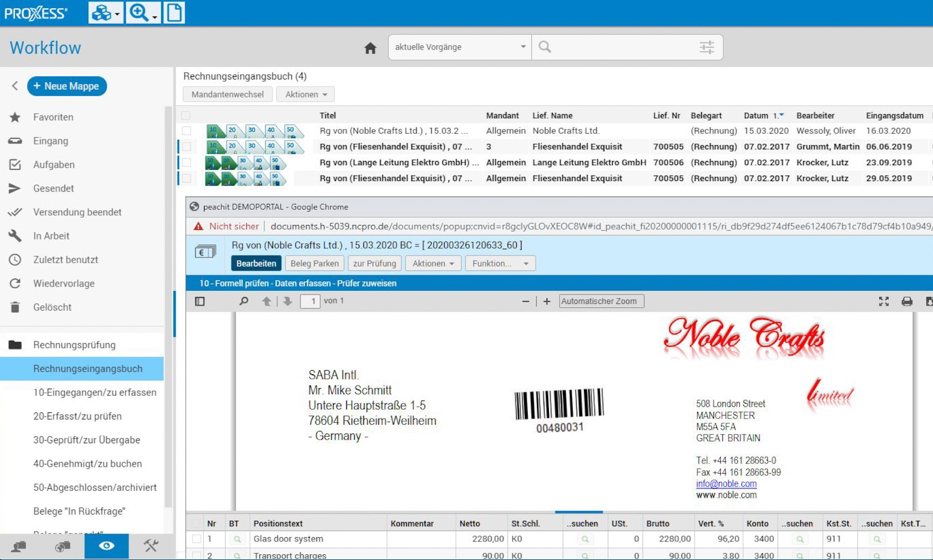Click the Beleg Parken button
The height and width of the screenshot is (560, 933).
tap(314, 263)
